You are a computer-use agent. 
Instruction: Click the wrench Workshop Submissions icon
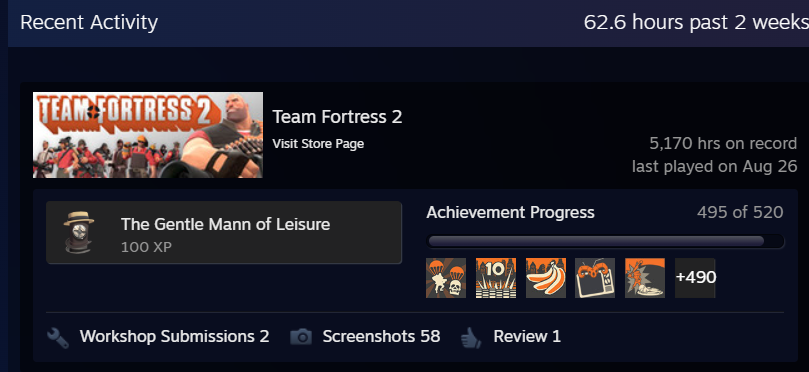[x=58, y=337]
